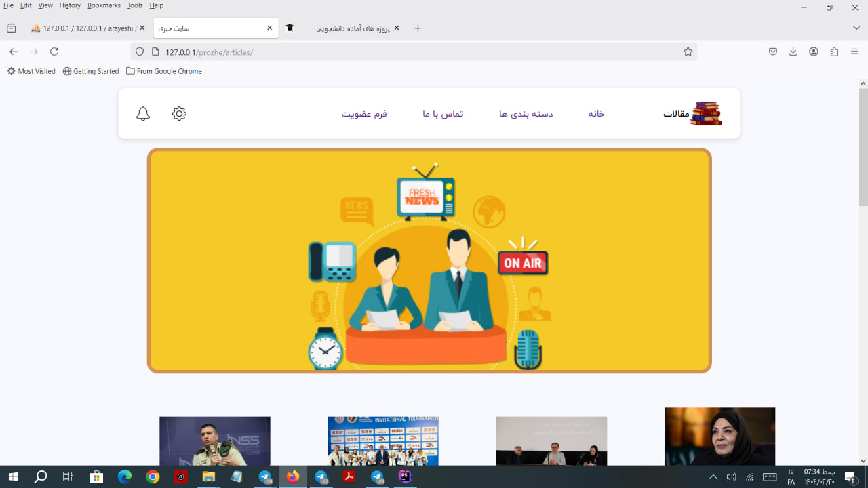Expand the list all tabs chevron
Viewport: 868px width, 488px height.
click(x=856, y=28)
